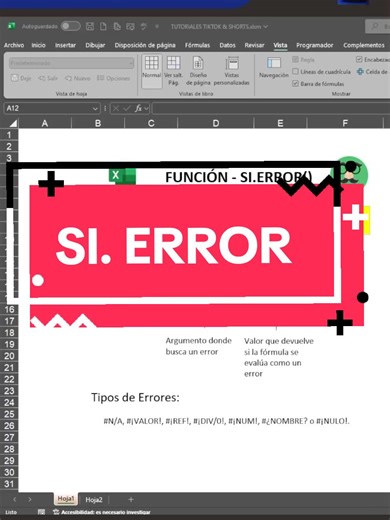Toggle the Regla checkbox
The image size is (390, 520).
[x=295, y=60]
